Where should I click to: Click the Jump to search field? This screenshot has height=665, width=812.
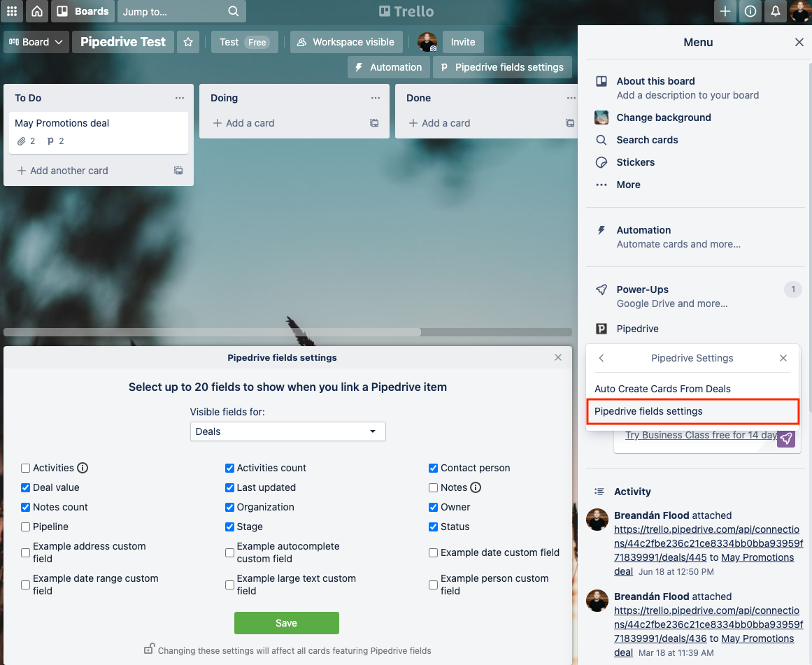pyautogui.click(x=182, y=11)
